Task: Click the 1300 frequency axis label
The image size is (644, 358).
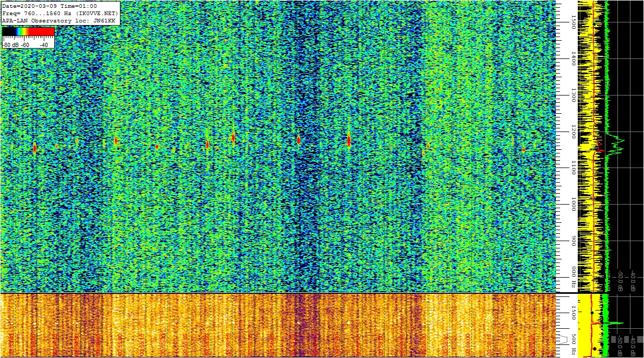Action: pos(573,95)
